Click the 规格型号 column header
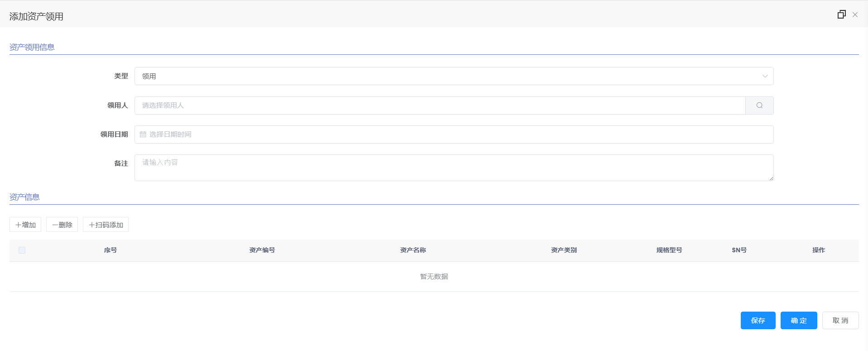This screenshot has height=351, width=868. click(669, 250)
